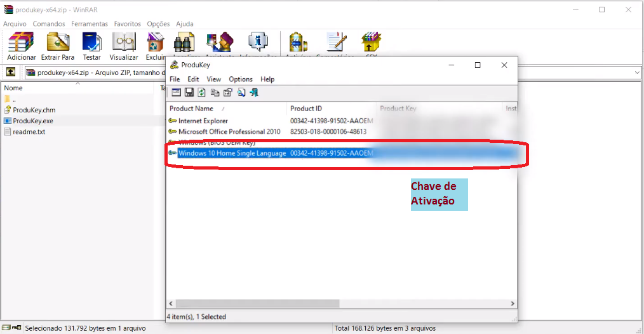Open the Ferramentas menu in WinRAR

pos(90,24)
